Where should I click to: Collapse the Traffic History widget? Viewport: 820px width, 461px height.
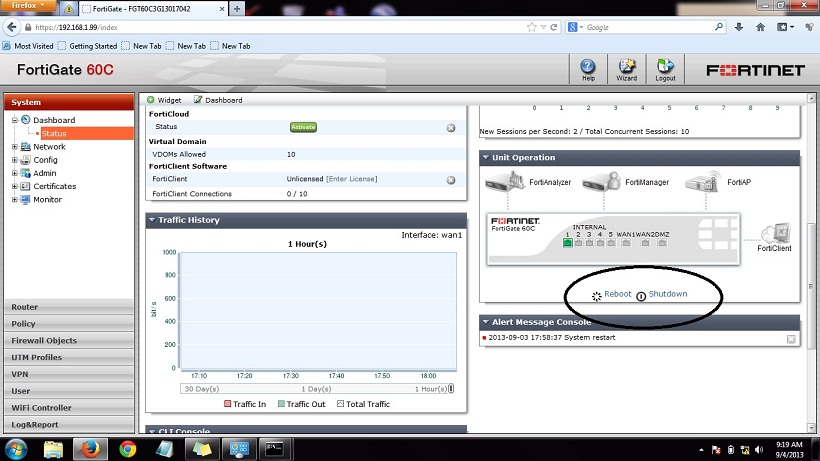152,220
